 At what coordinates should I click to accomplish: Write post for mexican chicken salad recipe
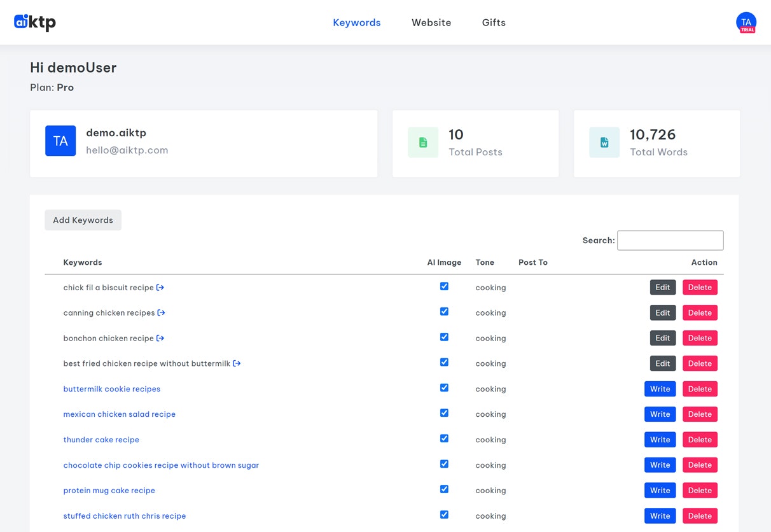pos(660,414)
